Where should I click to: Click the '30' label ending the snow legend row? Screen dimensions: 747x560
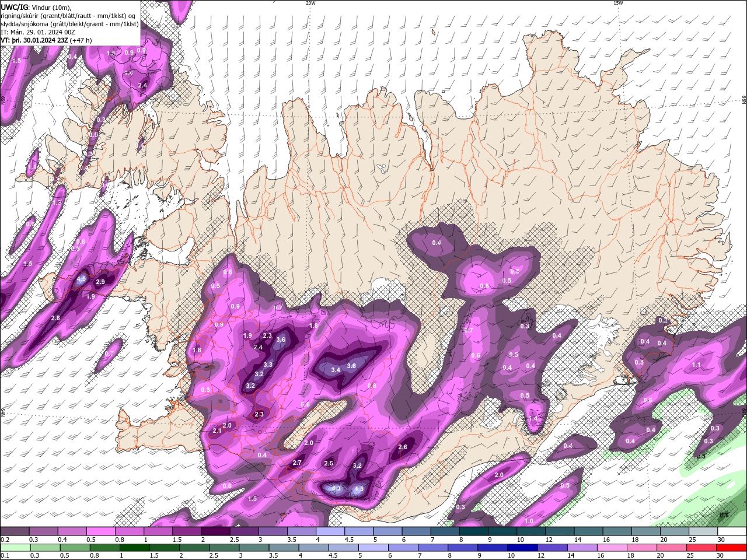721,540
